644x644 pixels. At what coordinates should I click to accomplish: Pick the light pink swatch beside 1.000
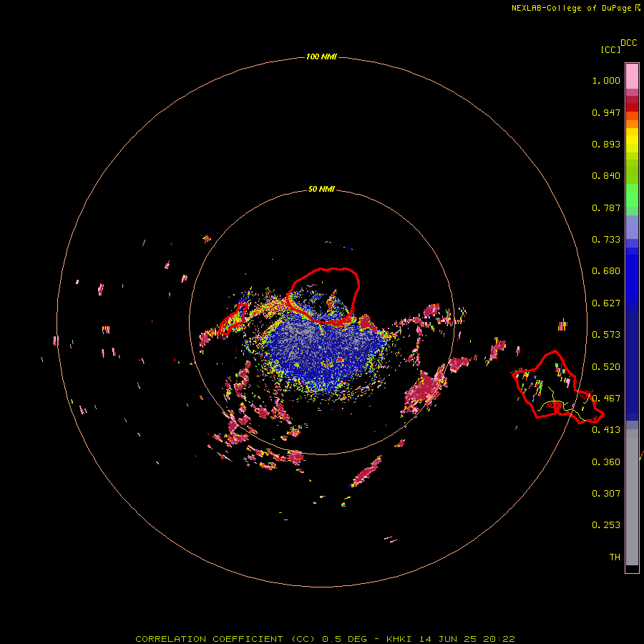(x=632, y=77)
